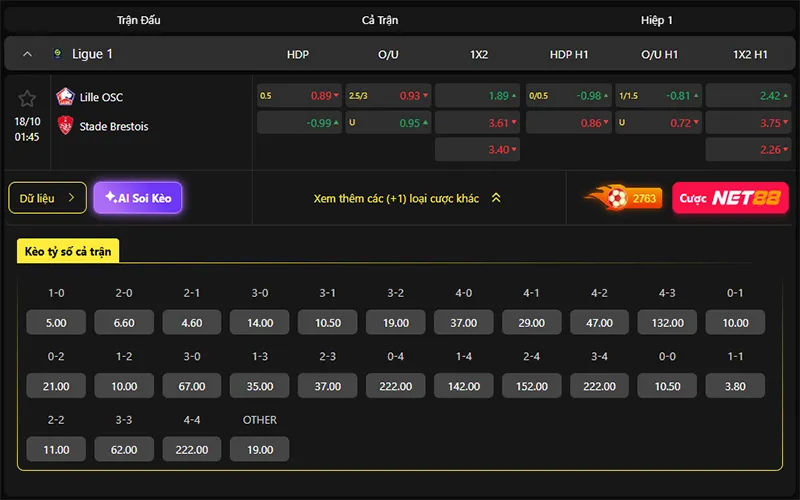This screenshot has width=800, height=500.
Task: Click the flaming football 2763 badge
Action: tap(623, 198)
